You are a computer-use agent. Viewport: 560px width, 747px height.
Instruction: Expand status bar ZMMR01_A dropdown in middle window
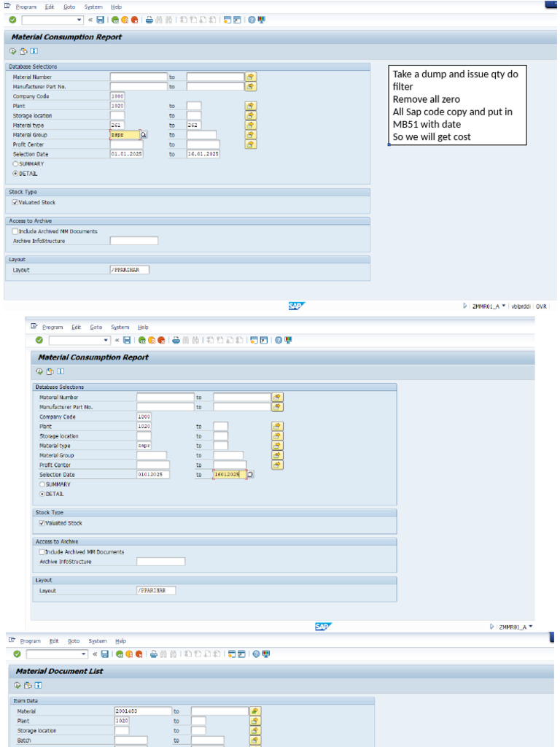tap(531, 627)
